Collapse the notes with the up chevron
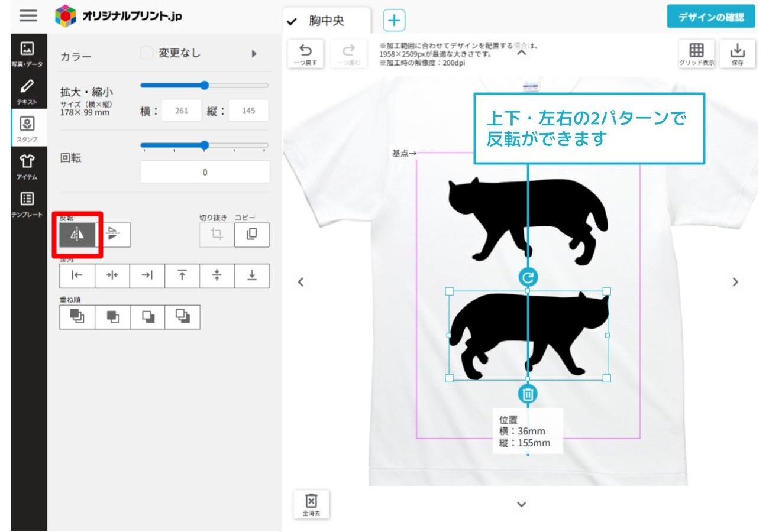Viewport: 769px width, 532px height. 521,53
